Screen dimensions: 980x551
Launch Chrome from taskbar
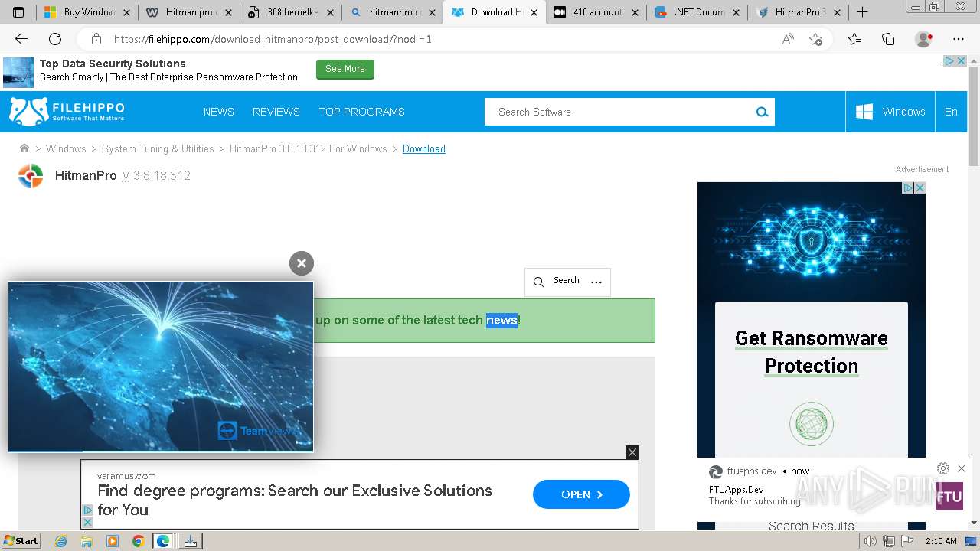point(138,541)
